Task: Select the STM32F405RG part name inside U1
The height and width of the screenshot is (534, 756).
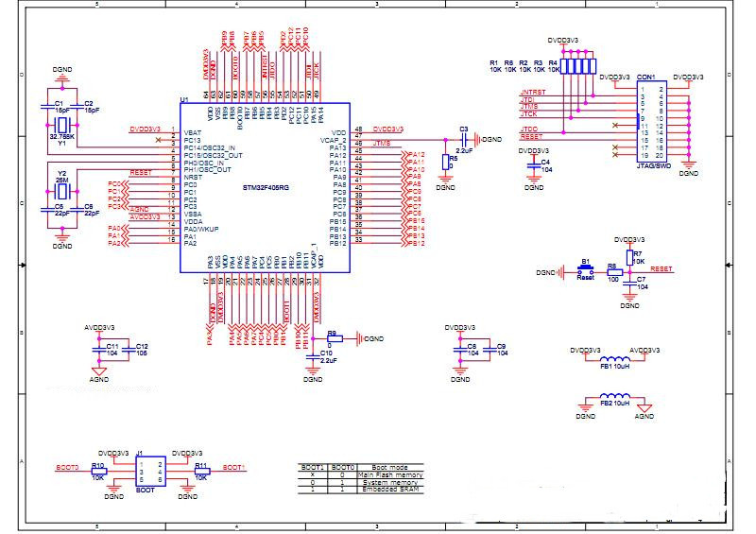Action: click(x=266, y=188)
